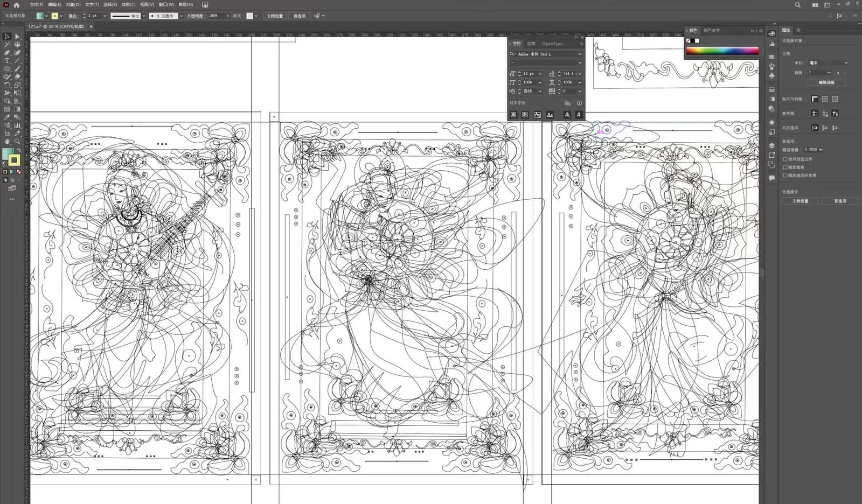Open the units dropdown showing 毫米

pos(828,63)
